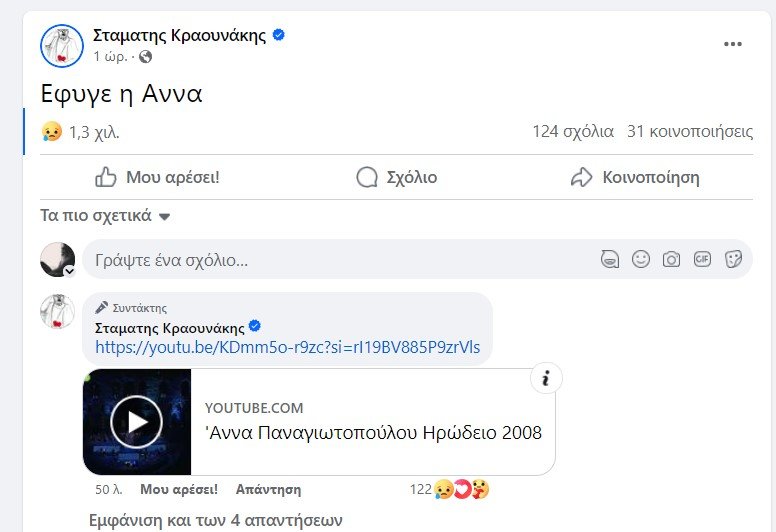Image resolution: width=776 pixels, height=532 pixels.
Task: Click the info icon on YouTube preview
Action: 545,379
